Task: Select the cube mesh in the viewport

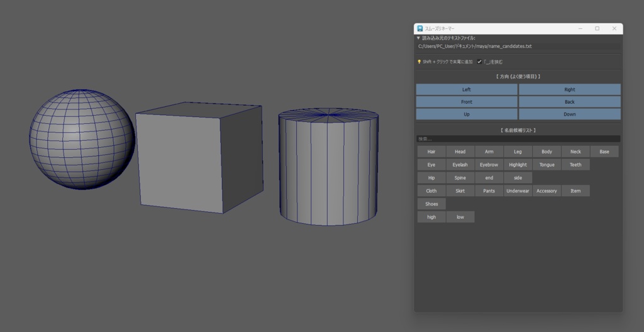Action: click(199, 158)
